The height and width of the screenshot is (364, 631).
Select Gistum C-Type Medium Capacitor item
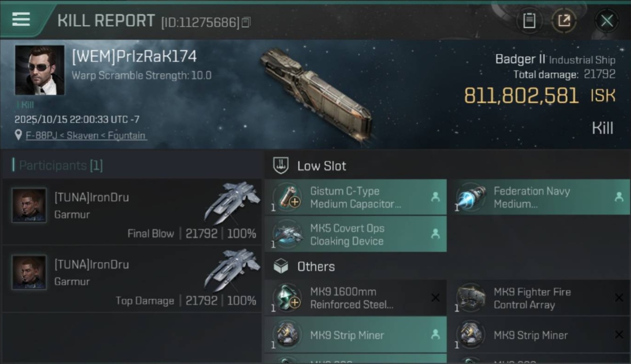(x=356, y=197)
